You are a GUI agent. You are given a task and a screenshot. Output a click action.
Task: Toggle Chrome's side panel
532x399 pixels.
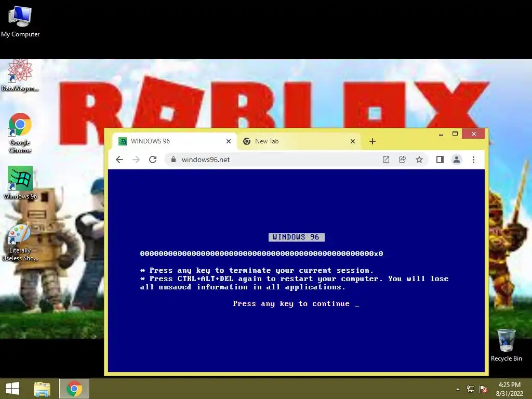440,159
